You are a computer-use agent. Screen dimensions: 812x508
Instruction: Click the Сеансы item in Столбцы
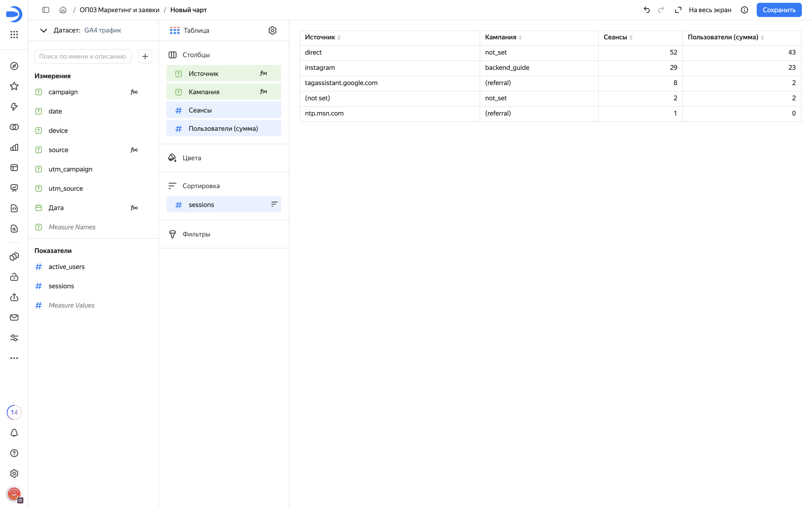click(x=224, y=110)
